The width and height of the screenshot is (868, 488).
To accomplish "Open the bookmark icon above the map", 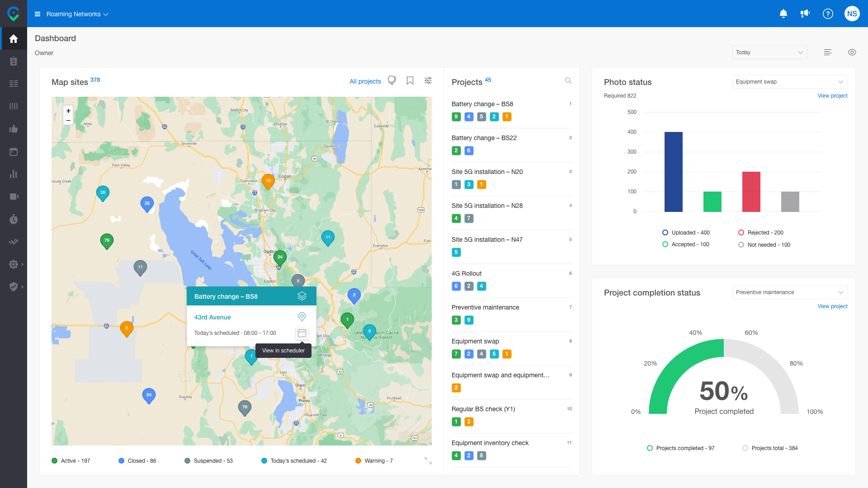I will [x=410, y=80].
